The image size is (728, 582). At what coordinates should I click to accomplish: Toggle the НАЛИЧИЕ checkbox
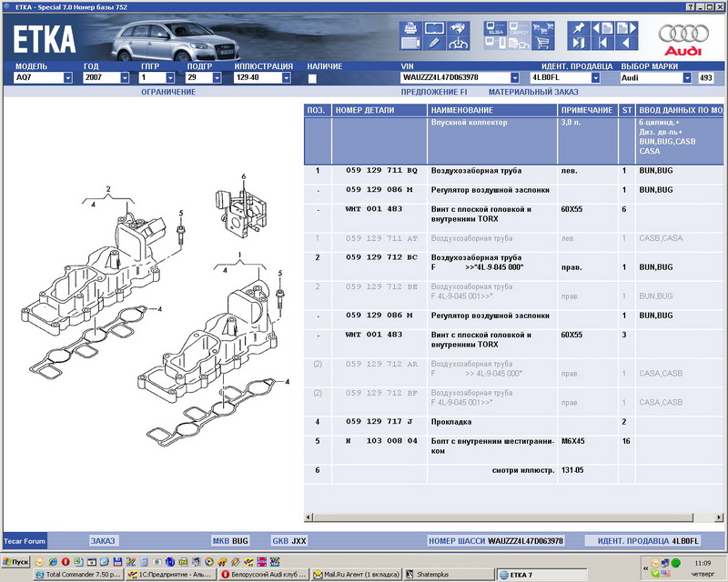[312, 78]
